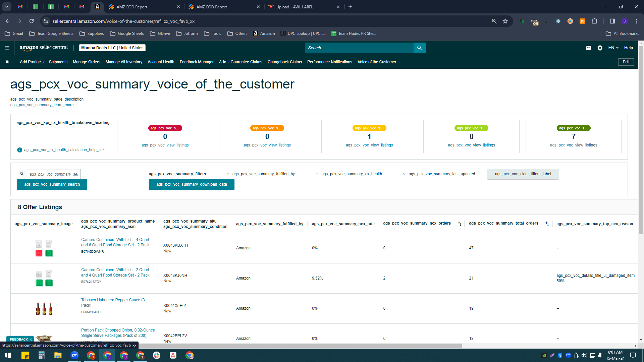Screen dimensions: 644x362
Task: Click the page's vertical scrollbar
Action: pos(641,141)
